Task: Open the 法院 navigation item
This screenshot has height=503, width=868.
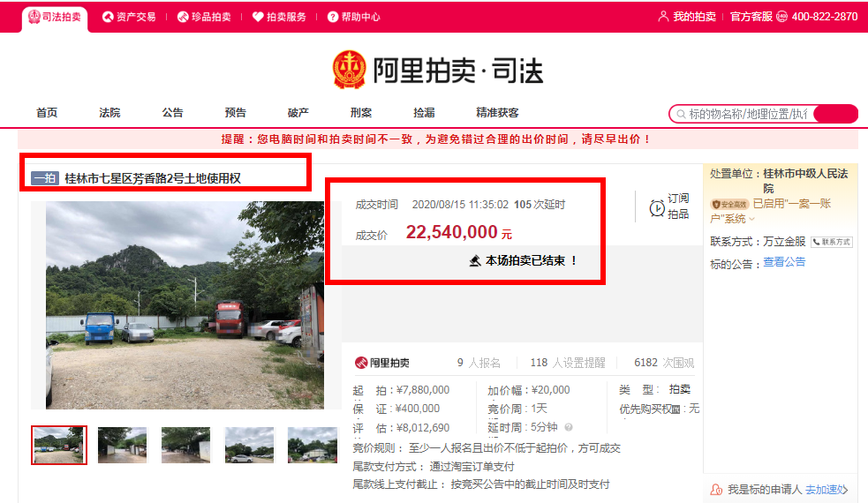Action: click(109, 113)
